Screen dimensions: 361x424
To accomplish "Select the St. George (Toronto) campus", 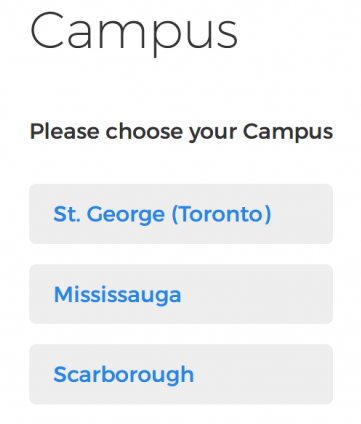I will (x=181, y=214).
